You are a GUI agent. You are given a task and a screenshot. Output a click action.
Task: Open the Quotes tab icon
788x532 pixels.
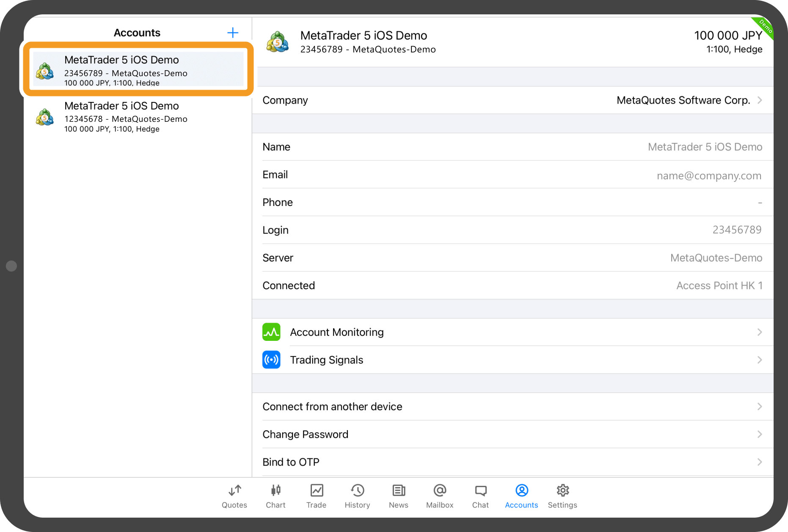coord(234,491)
